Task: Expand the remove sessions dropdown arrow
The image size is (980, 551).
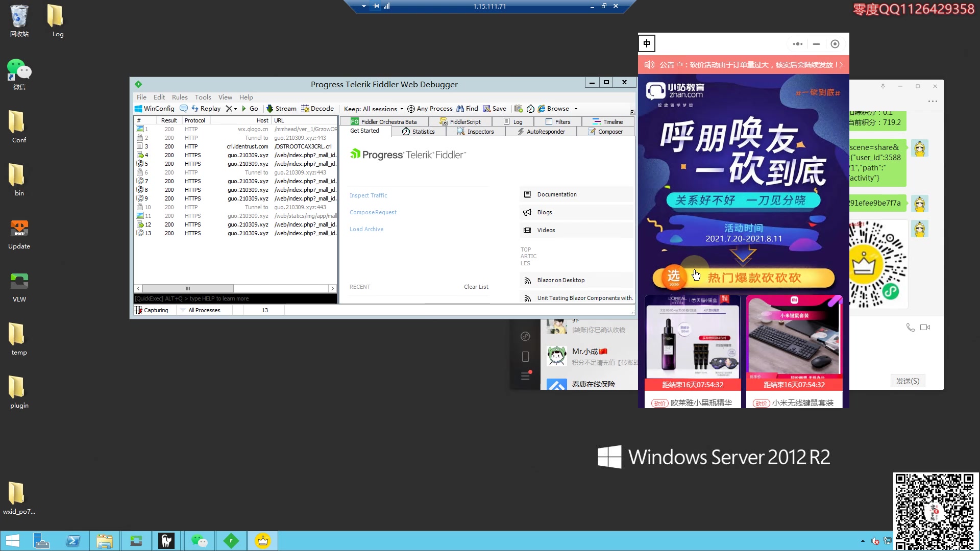Action: pos(236,109)
